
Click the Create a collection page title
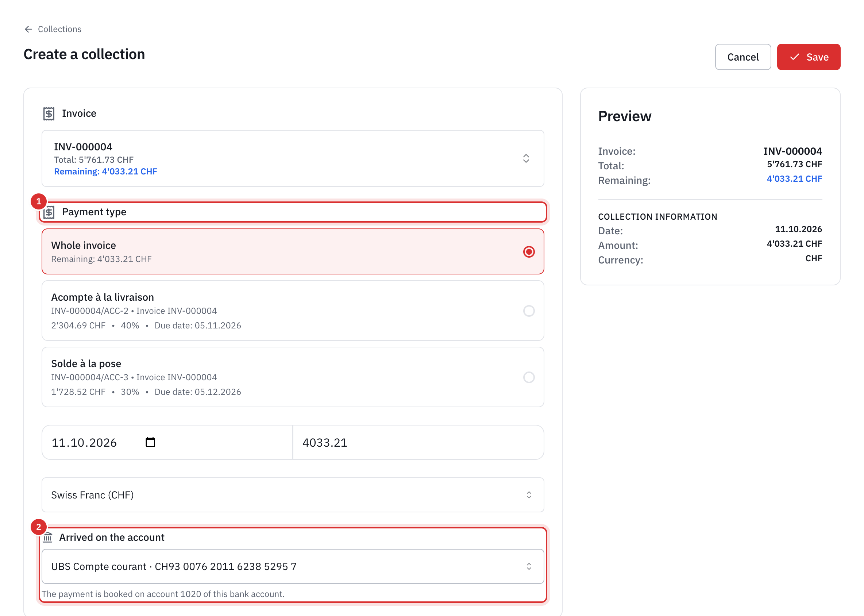[x=84, y=54]
